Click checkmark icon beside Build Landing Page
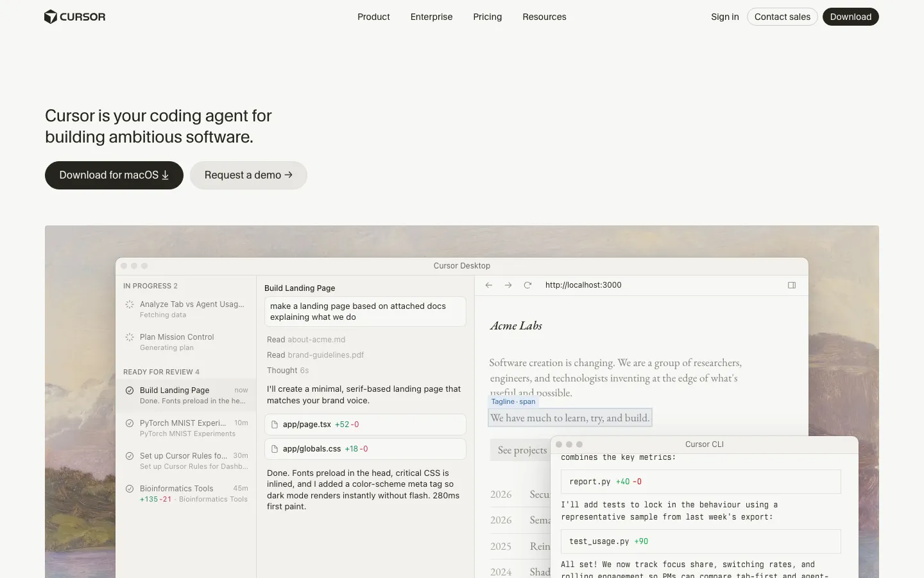Image resolution: width=924 pixels, height=578 pixels. coord(130,390)
